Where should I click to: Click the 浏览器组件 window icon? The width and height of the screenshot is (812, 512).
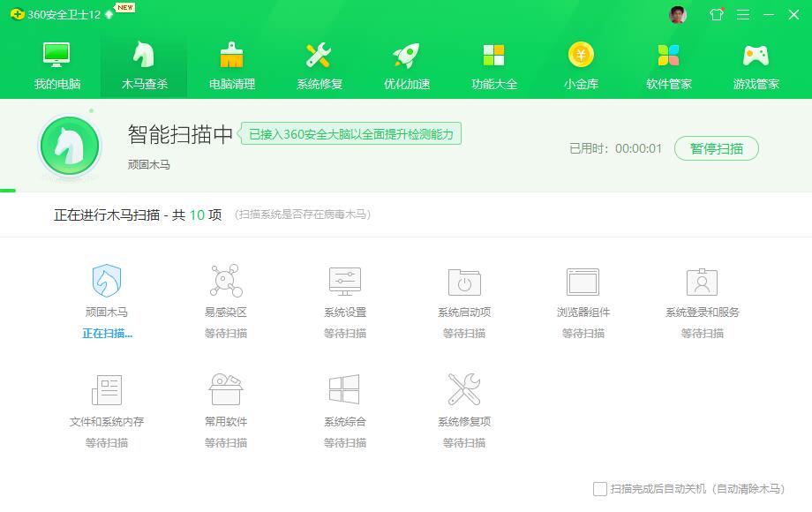583,282
